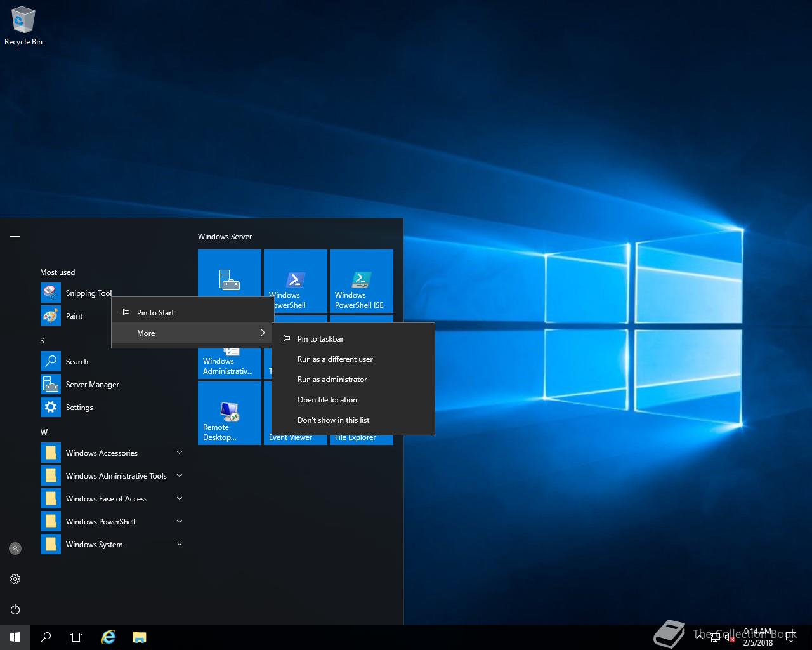Open Task View on the taskbar
Viewport: 812px width, 650px height.
point(76,637)
